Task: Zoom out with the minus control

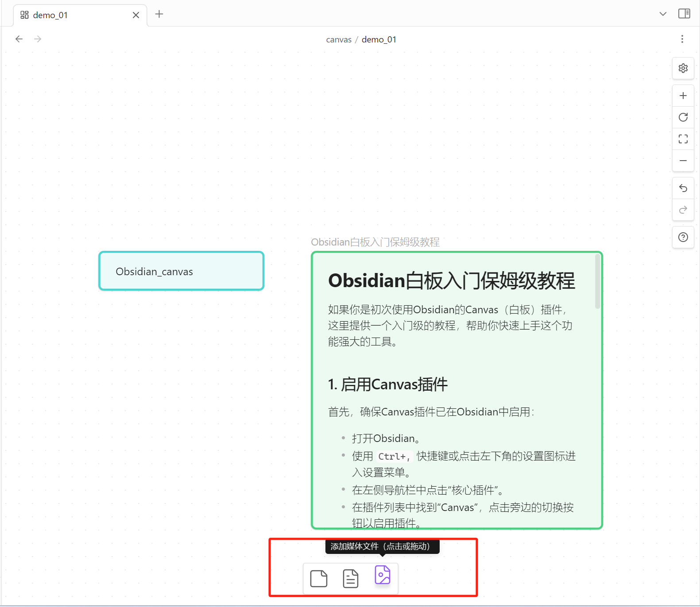Action: point(683,161)
